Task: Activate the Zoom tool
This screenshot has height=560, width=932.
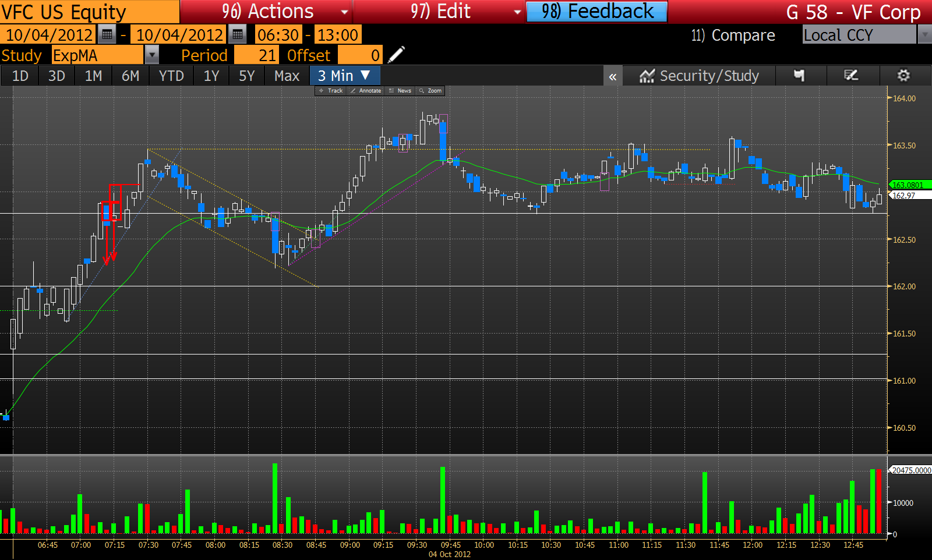Action: tap(430, 91)
